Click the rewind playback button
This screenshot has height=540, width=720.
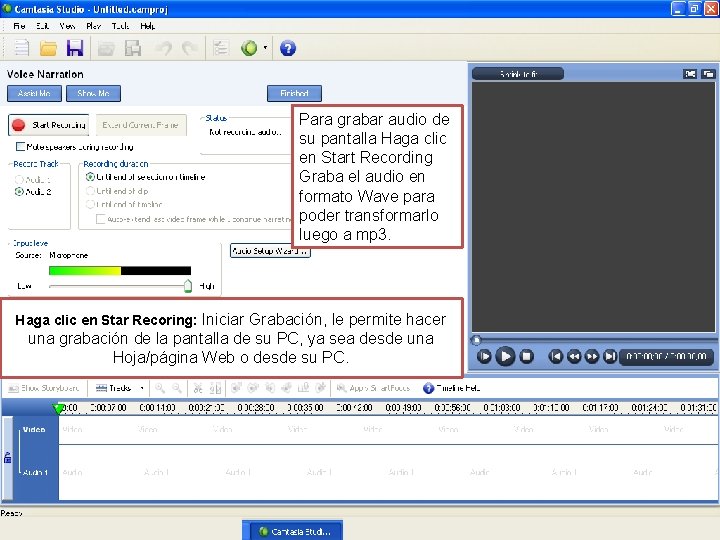(574, 356)
